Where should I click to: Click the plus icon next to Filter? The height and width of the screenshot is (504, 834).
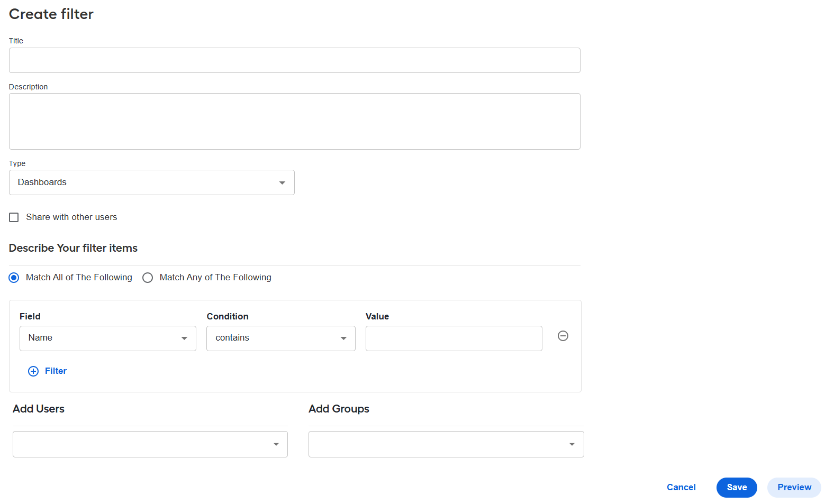(x=33, y=371)
